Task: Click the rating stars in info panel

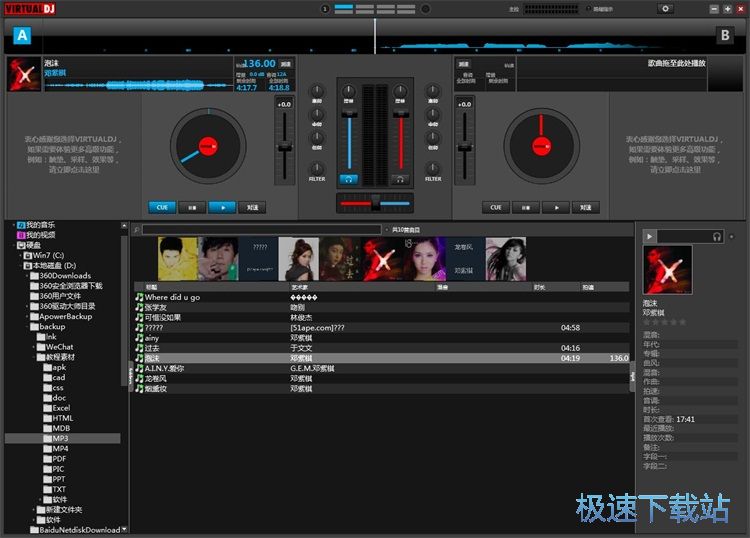Action: [664, 322]
